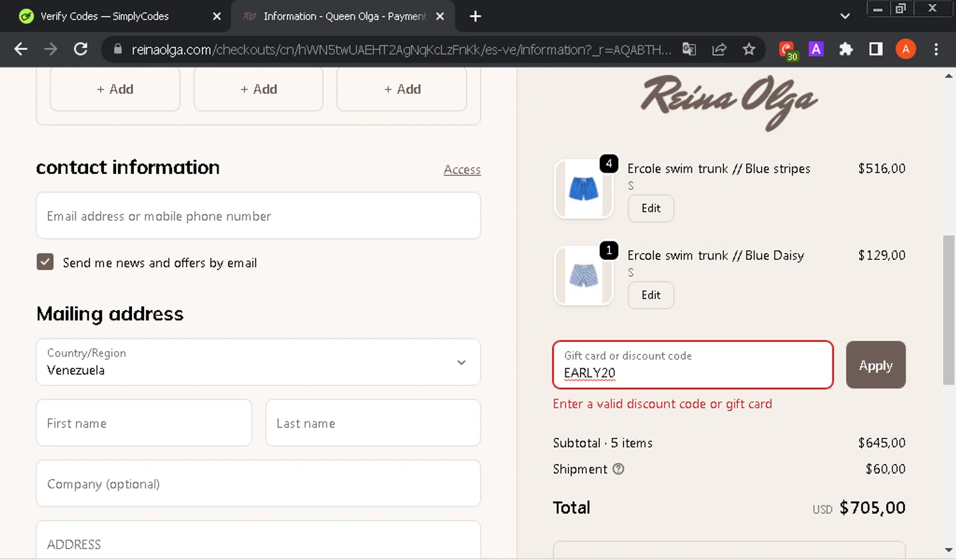Image resolution: width=956 pixels, height=560 pixels.
Task: Focus the Company (optional) field
Action: point(258,484)
